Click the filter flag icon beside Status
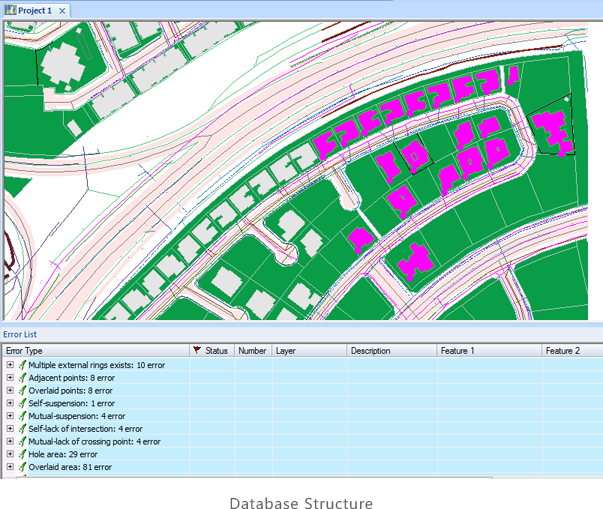The image size is (603, 509). click(x=197, y=351)
